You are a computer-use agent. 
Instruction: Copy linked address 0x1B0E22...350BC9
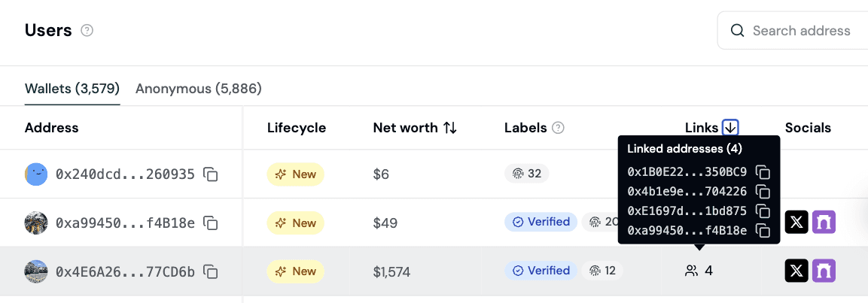click(763, 172)
